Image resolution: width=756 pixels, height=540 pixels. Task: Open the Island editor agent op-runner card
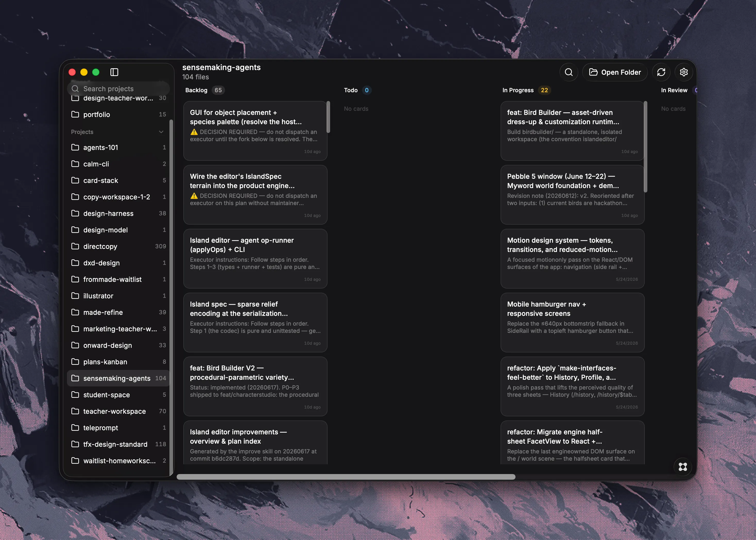(255, 259)
